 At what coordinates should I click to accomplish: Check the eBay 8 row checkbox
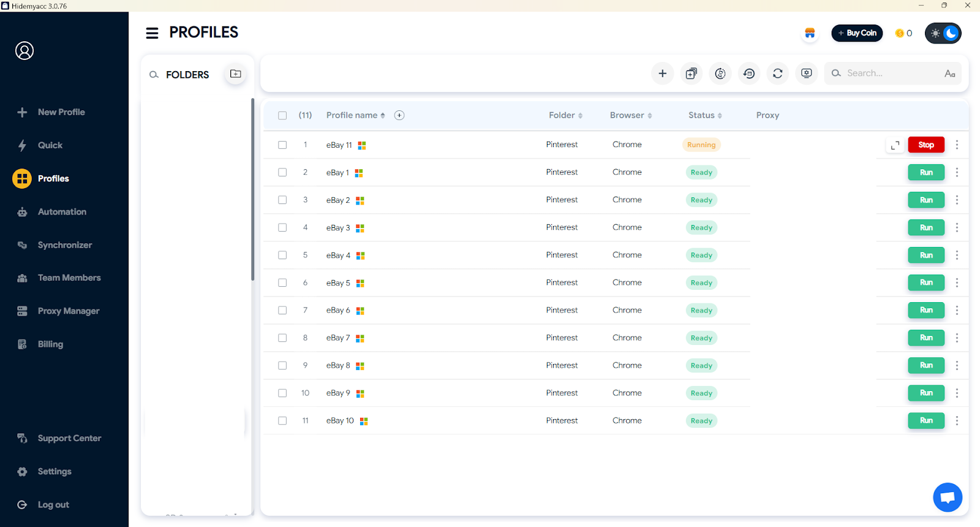pyautogui.click(x=282, y=366)
